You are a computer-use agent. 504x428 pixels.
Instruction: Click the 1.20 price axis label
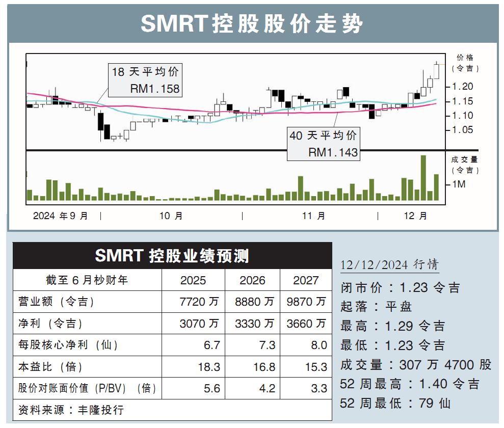click(463, 87)
